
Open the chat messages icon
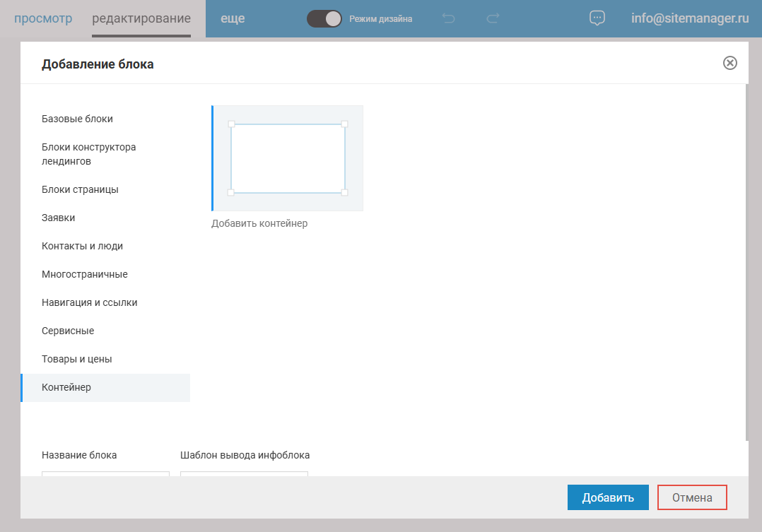click(597, 18)
